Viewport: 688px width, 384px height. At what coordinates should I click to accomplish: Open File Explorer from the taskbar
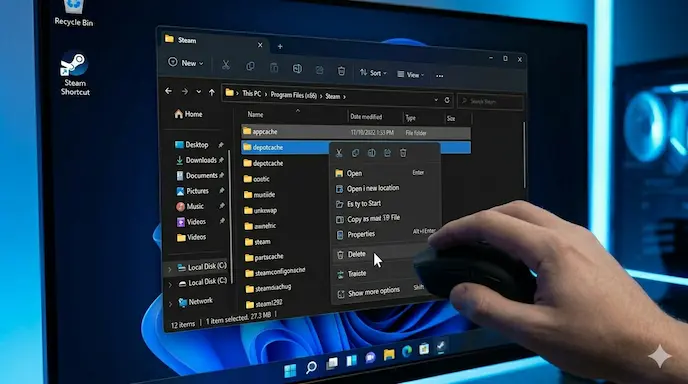tap(389, 355)
